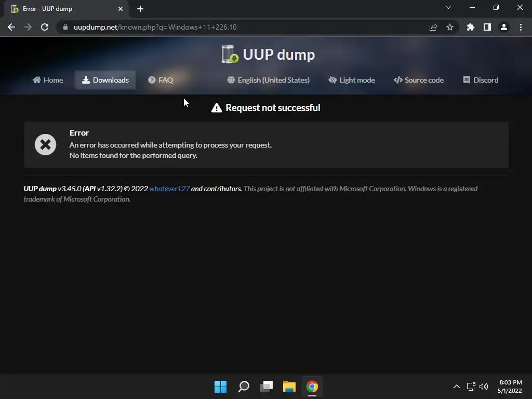Select the Error - UUP dump tab
This screenshot has width=532, height=399.
[66, 9]
